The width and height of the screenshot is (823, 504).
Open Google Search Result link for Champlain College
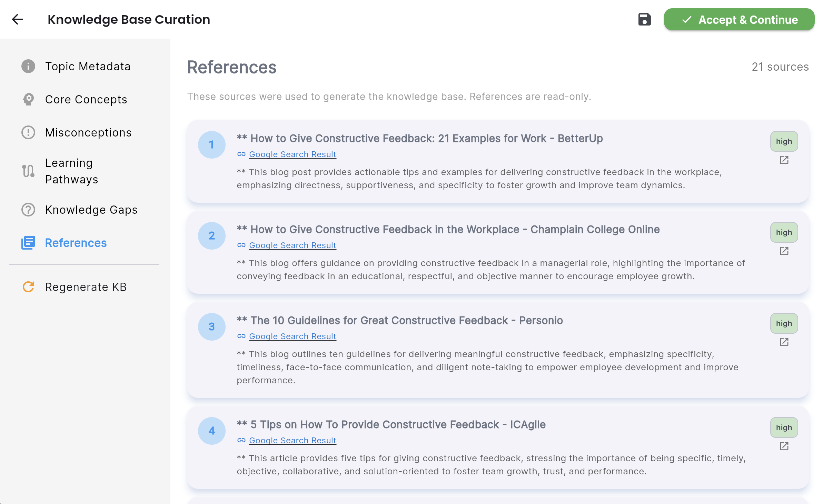click(x=292, y=245)
